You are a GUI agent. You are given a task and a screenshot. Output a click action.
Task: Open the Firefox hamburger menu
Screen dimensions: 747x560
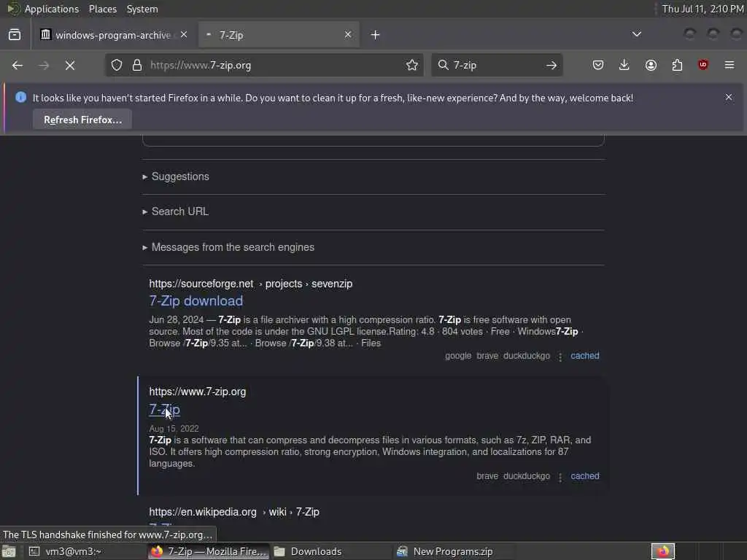coord(729,65)
